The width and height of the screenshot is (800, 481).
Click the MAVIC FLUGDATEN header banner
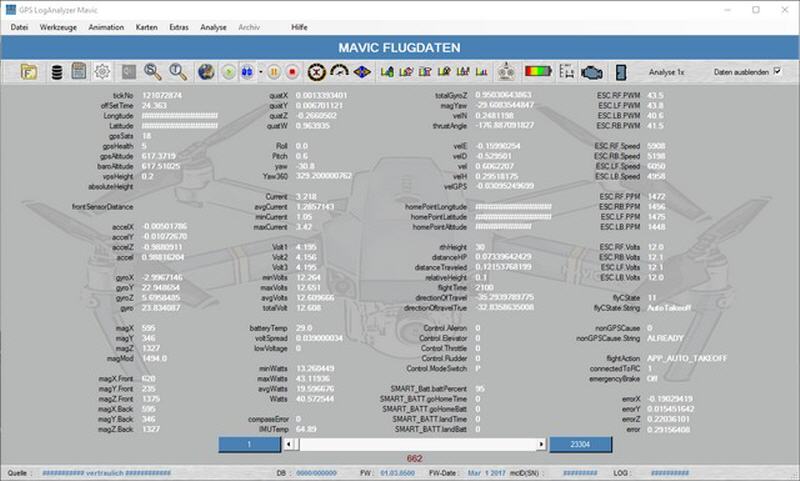(x=399, y=47)
